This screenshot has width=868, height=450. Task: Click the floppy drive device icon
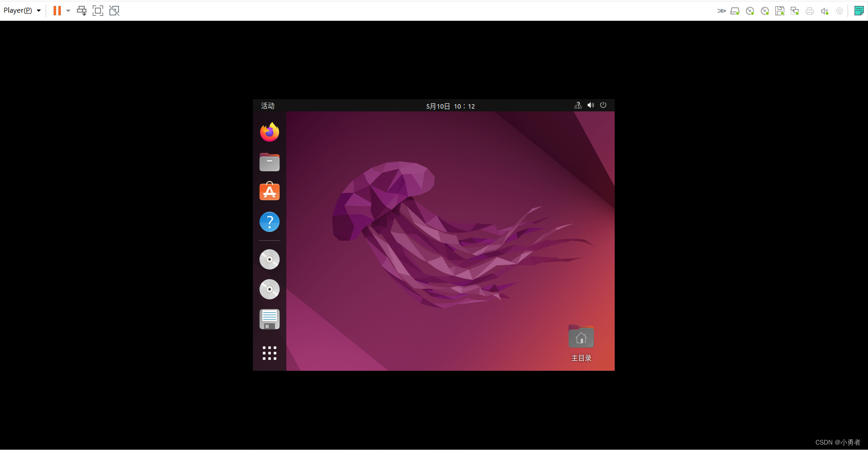780,11
